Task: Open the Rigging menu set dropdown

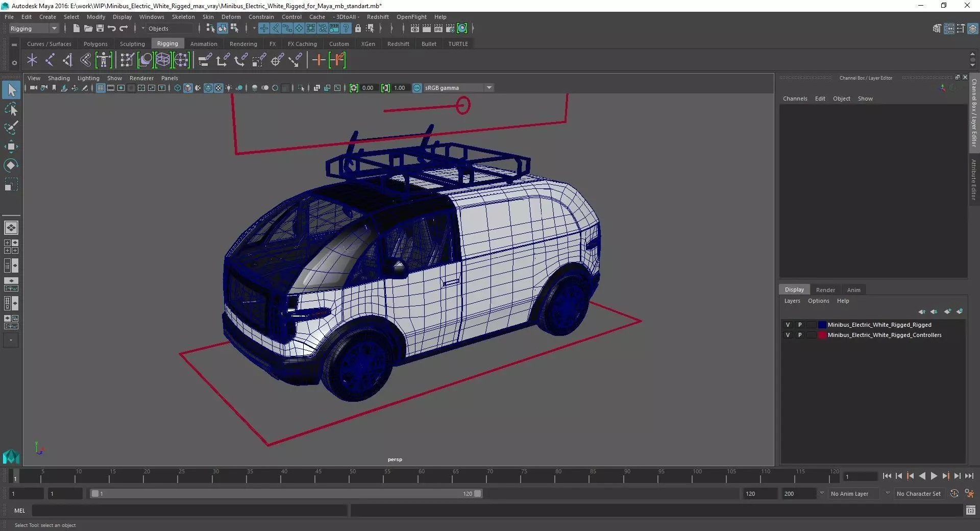Action: point(34,29)
